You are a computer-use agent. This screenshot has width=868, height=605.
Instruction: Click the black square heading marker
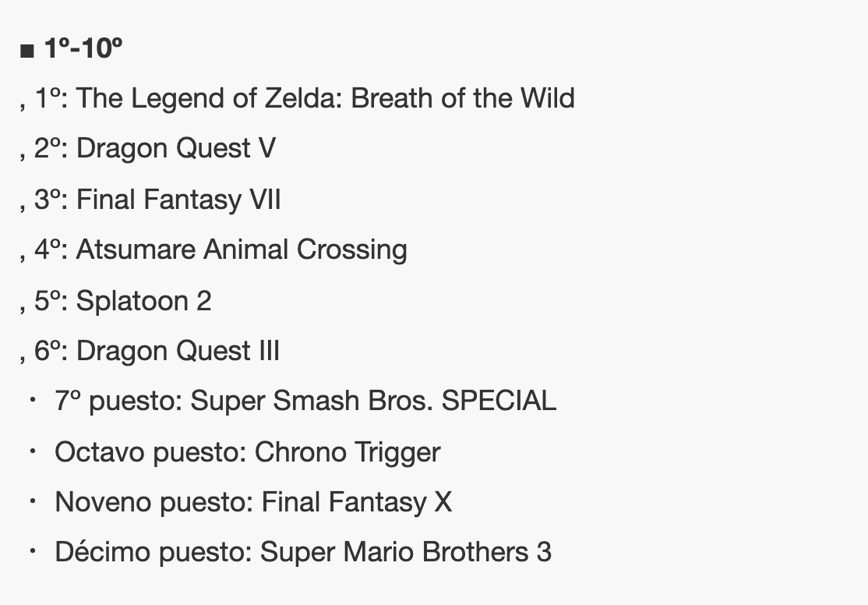pyautogui.click(x=27, y=51)
